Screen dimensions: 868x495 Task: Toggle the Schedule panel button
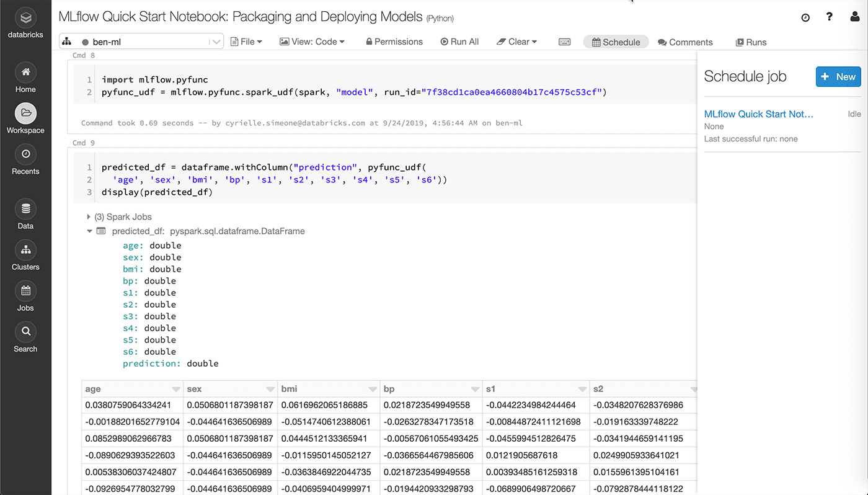pos(616,42)
